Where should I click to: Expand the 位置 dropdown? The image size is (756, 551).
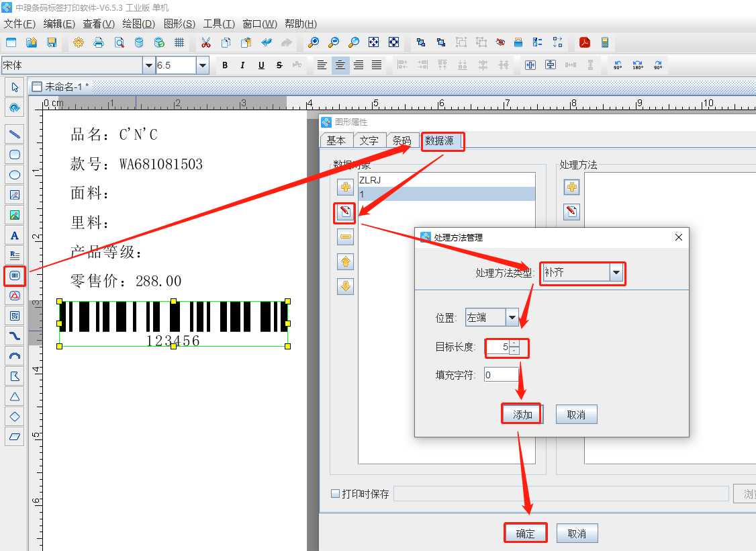pos(512,317)
